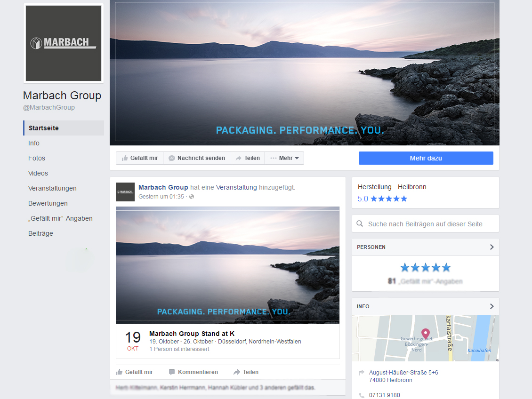Image resolution: width=532 pixels, height=399 pixels.
Task: Open the Startseite tab in sidebar
Action: (64, 128)
